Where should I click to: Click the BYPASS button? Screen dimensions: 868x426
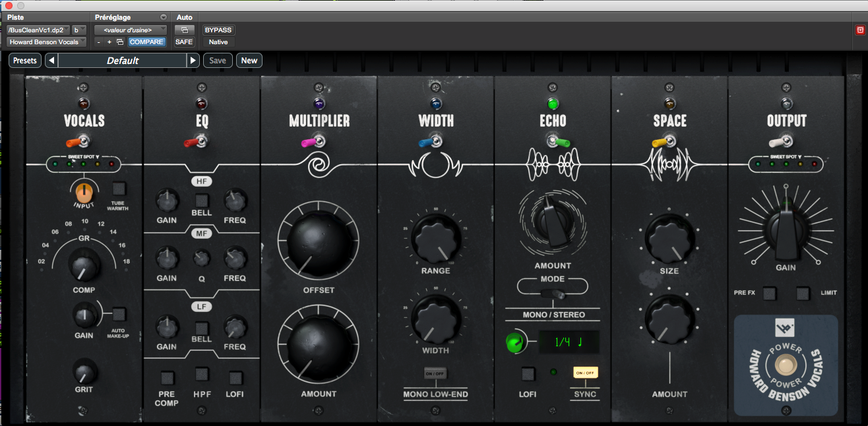[x=218, y=29]
